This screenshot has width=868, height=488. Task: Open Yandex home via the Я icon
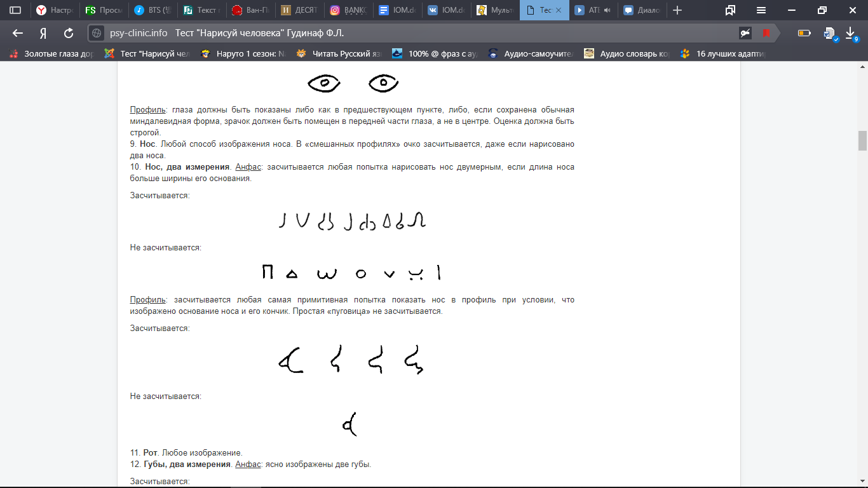coord(43,33)
